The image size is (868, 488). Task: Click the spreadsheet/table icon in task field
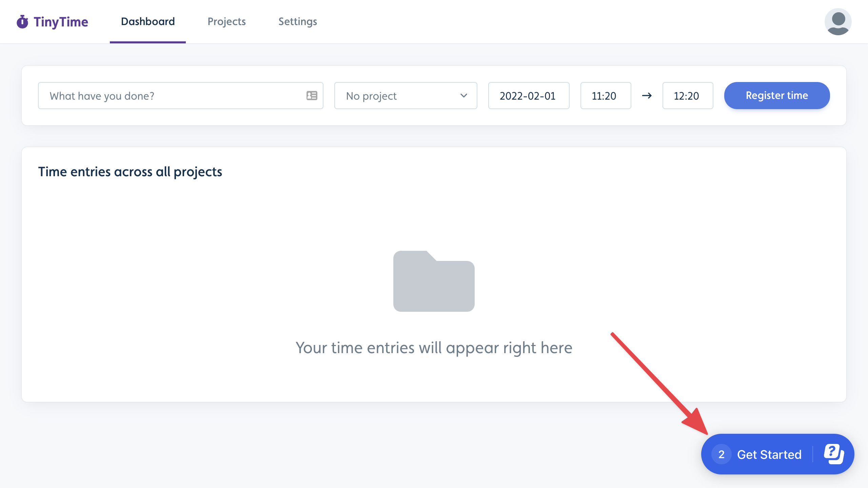[311, 95]
